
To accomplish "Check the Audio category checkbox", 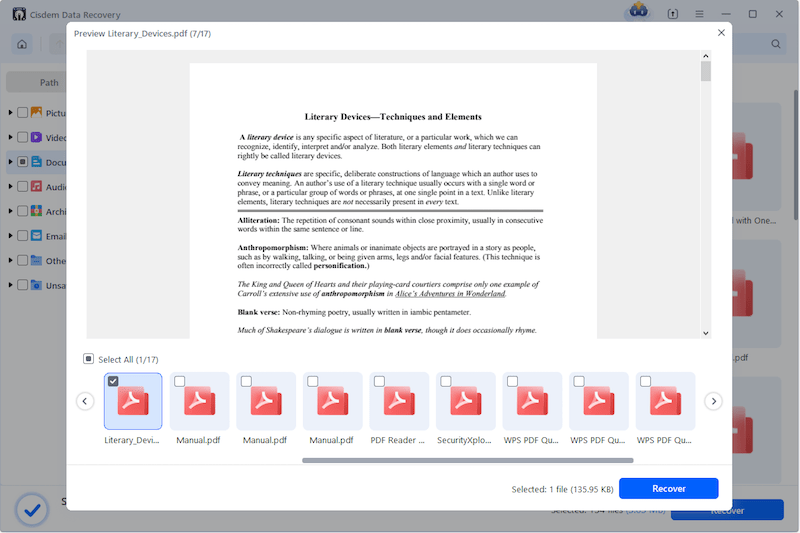I will pyautogui.click(x=22, y=186).
